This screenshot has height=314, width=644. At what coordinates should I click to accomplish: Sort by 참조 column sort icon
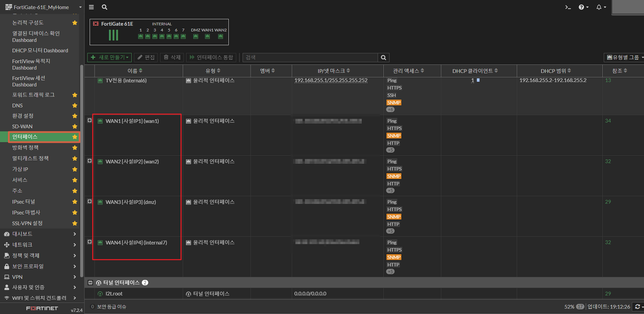pyautogui.click(x=626, y=71)
